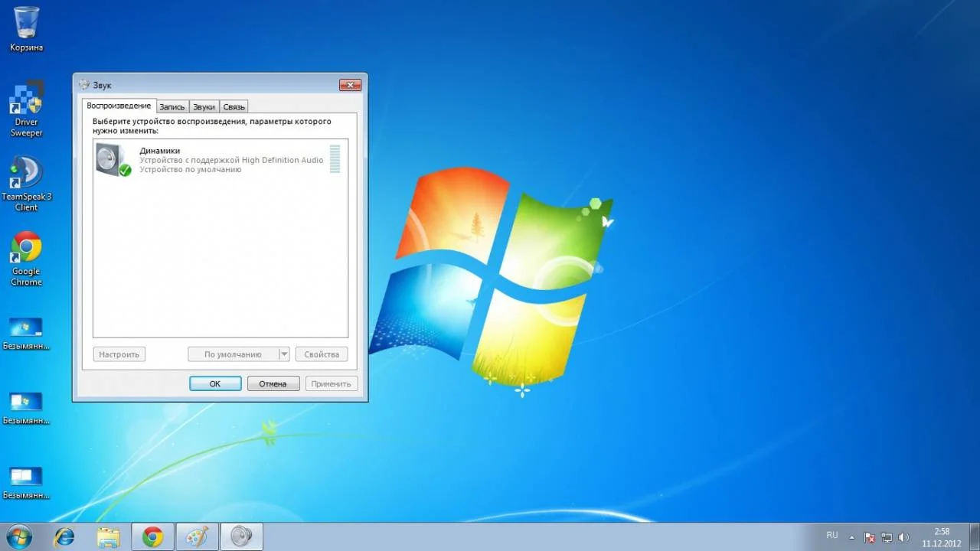Switch to the Запись tab
Viewport: 980px width, 551px height.
pos(172,107)
